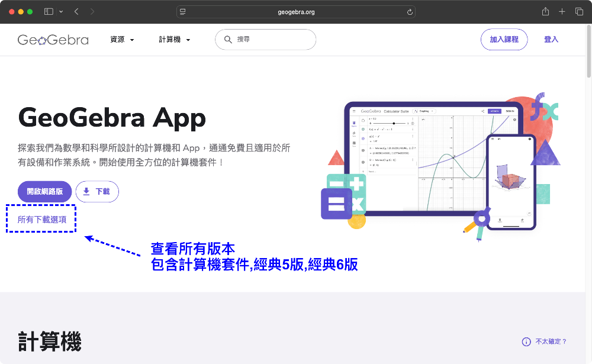
Task: Click the 搜尋 search field
Action: point(265,39)
